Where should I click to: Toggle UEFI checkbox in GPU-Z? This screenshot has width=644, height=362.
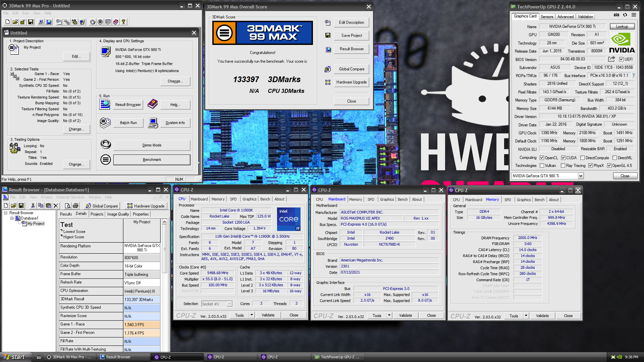point(622,59)
